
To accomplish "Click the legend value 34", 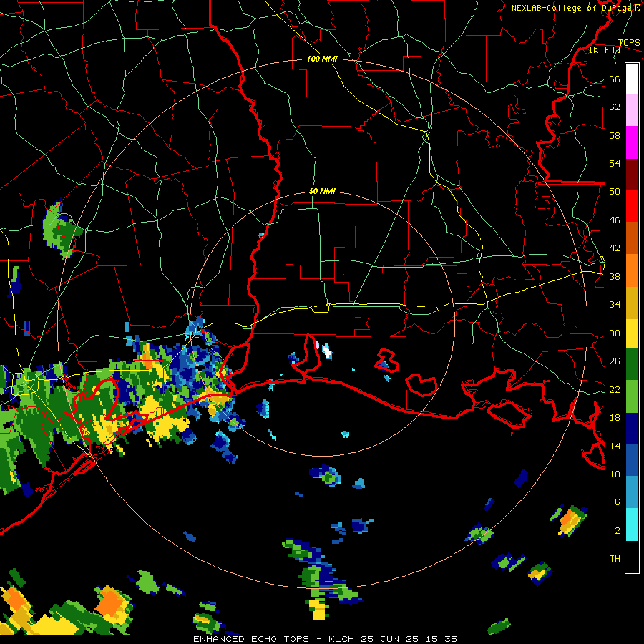I will [615, 305].
